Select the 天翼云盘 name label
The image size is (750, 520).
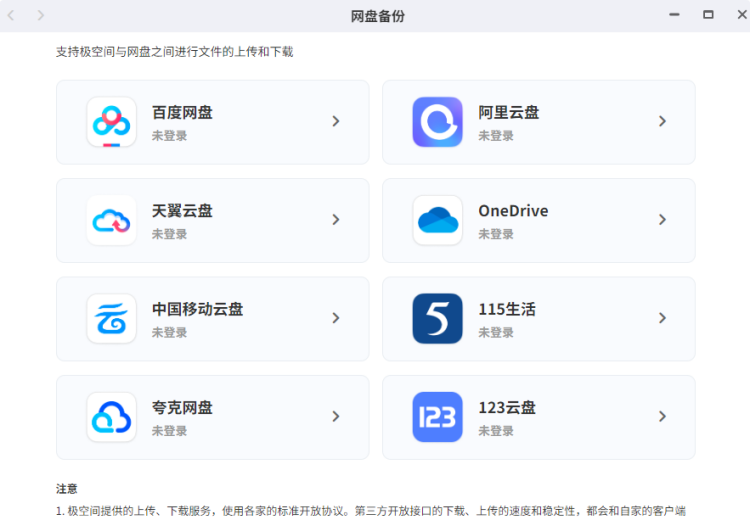point(182,211)
